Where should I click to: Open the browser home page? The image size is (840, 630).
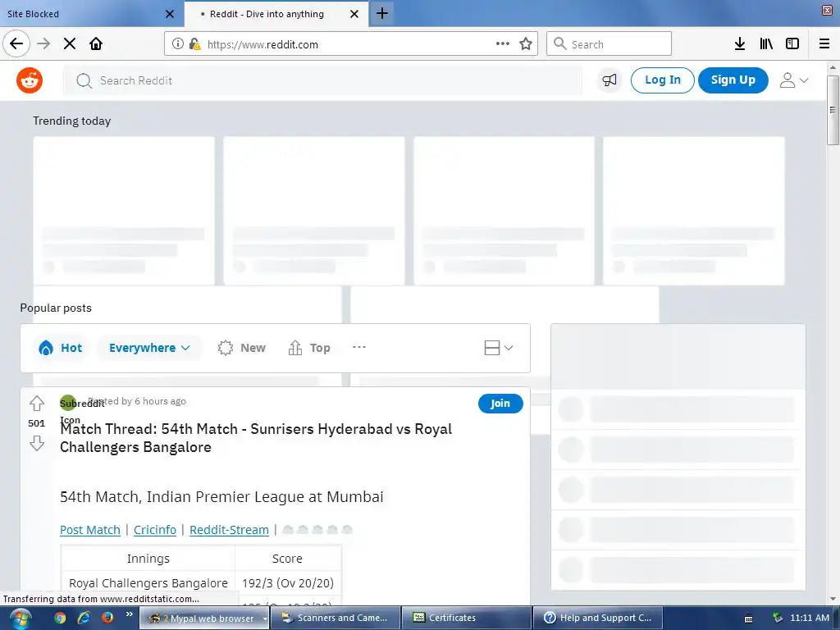point(96,43)
